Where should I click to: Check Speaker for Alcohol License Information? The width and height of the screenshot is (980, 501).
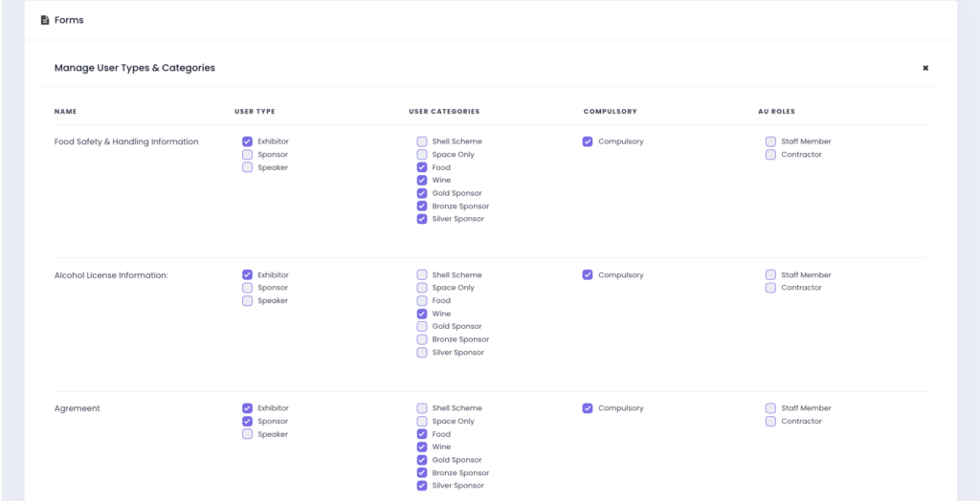click(x=248, y=301)
